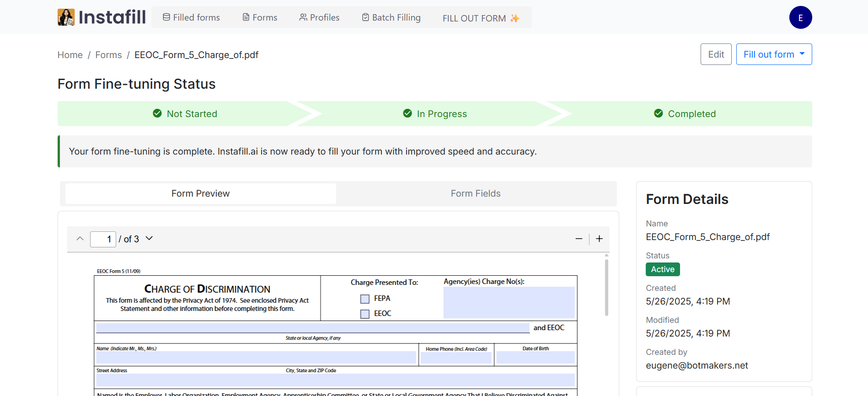868x396 pixels.
Task: Click the Form Details heading
Action: (x=687, y=199)
